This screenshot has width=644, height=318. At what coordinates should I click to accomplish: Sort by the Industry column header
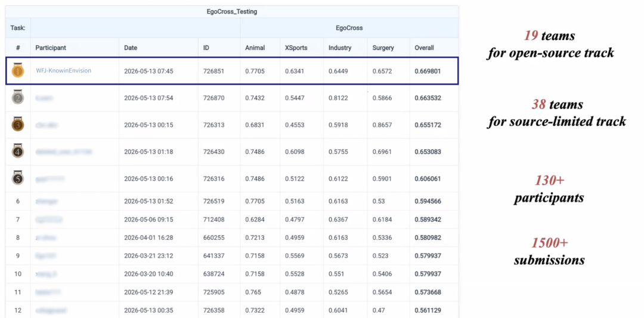340,48
